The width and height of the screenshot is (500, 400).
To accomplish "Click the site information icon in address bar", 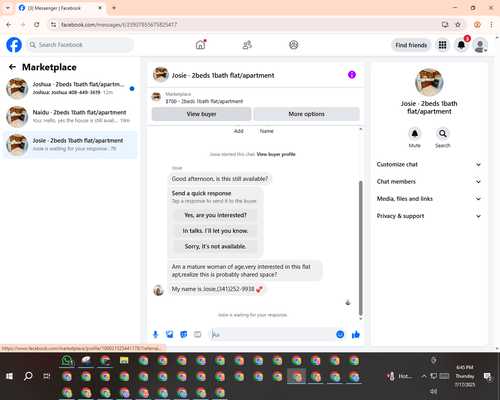I will (53, 25).
